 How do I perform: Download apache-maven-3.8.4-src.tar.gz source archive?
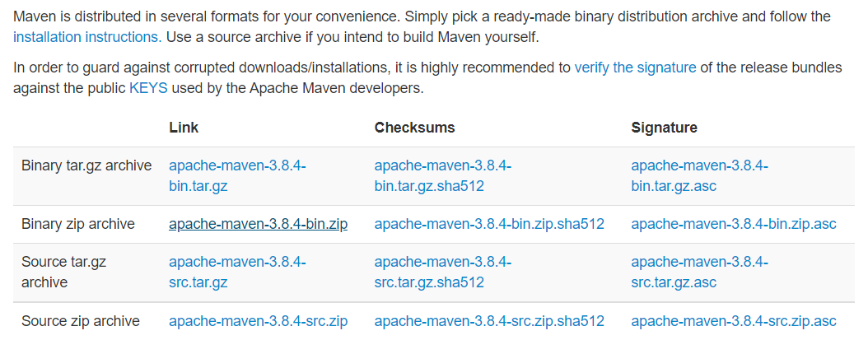click(237, 272)
